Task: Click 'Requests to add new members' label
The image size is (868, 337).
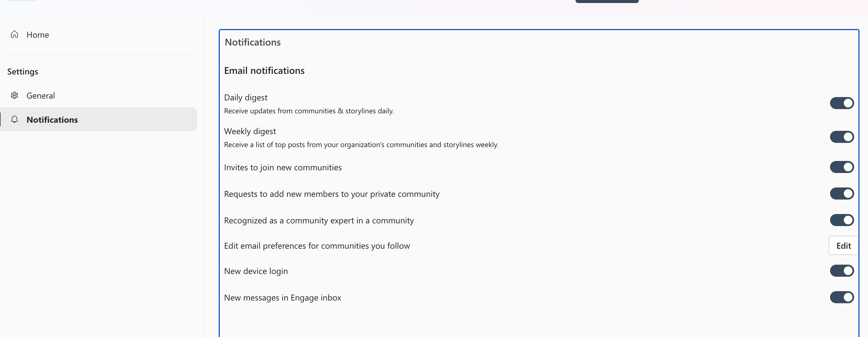Action: (x=332, y=194)
